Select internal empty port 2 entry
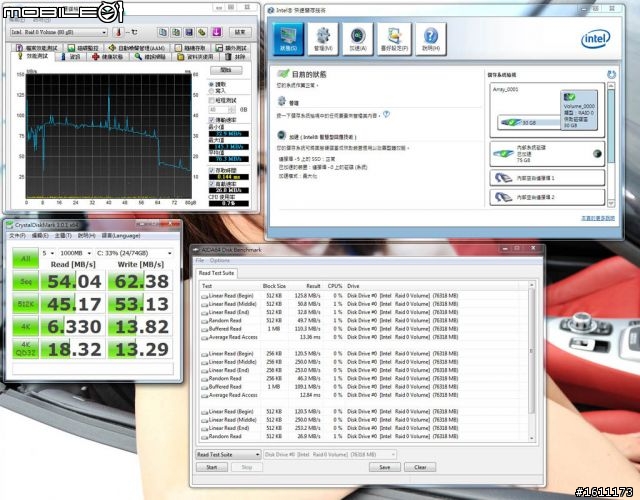 pos(547,197)
